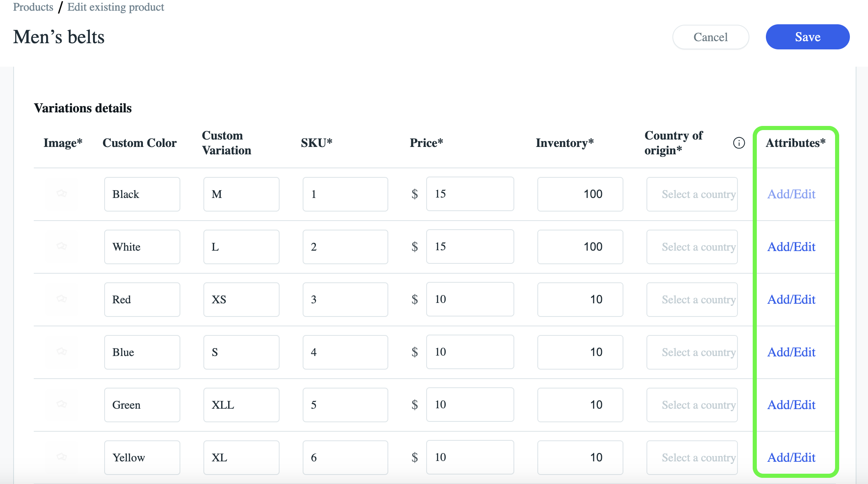Add/Edit attributes for the Black variation
Image resolution: width=868 pixels, height=484 pixels.
point(791,194)
